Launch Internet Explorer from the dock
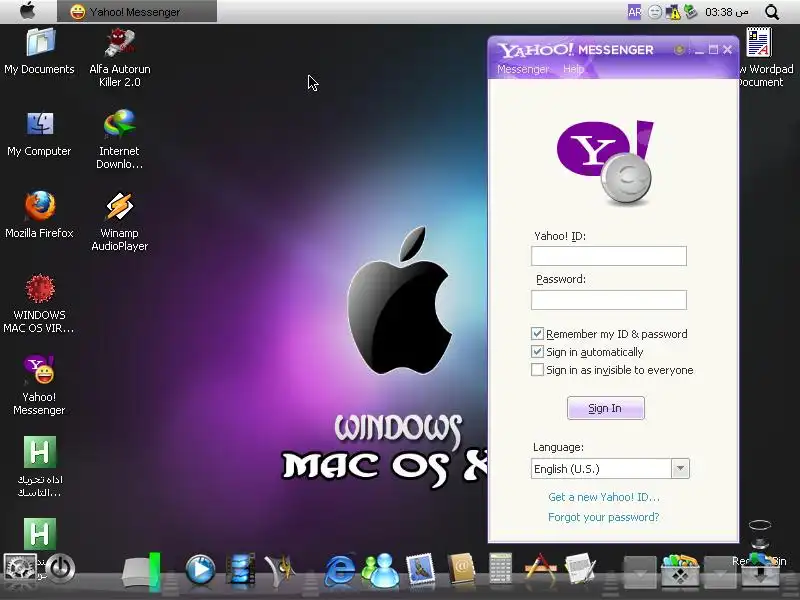Image resolution: width=800 pixels, height=600 pixels. click(340, 569)
